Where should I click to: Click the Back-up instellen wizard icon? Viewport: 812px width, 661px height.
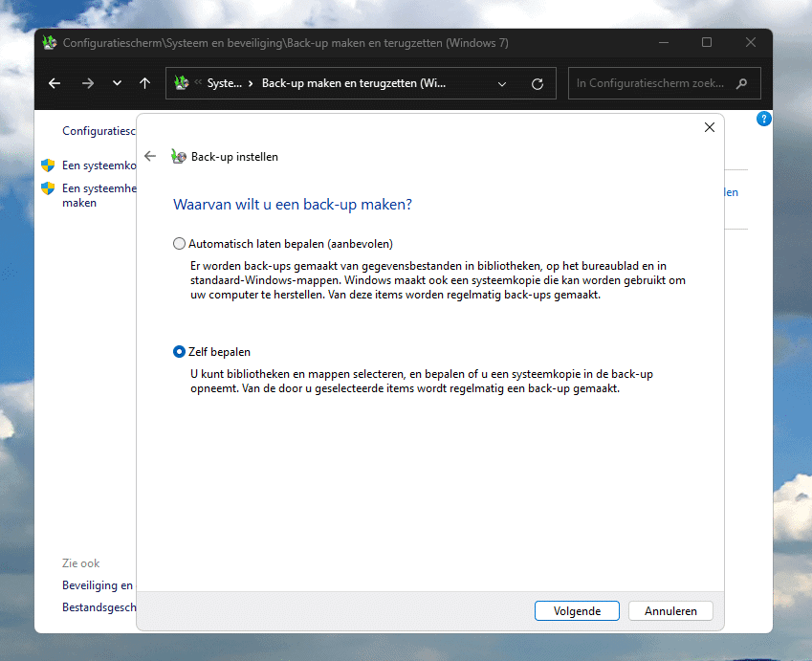click(x=177, y=157)
